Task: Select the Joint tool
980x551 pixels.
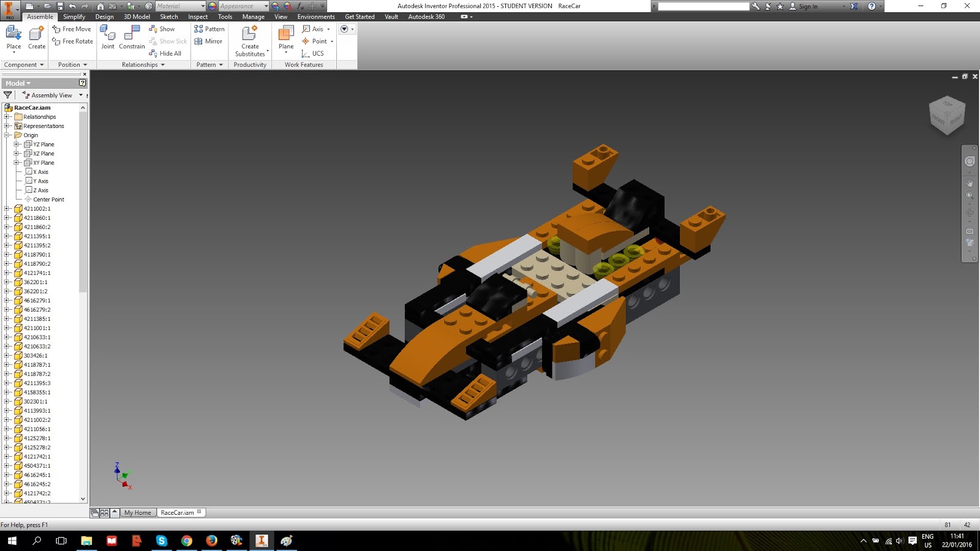Action: click(x=108, y=38)
